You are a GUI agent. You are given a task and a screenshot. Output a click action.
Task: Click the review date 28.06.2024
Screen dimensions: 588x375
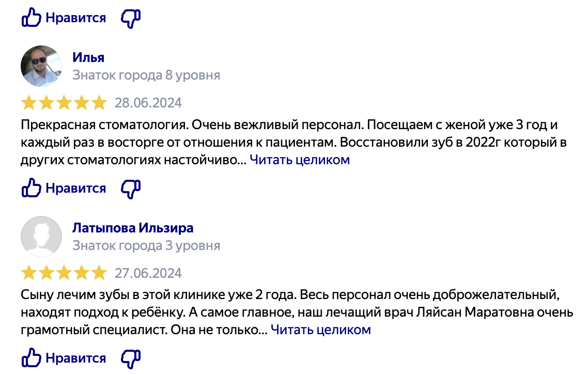(x=148, y=103)
